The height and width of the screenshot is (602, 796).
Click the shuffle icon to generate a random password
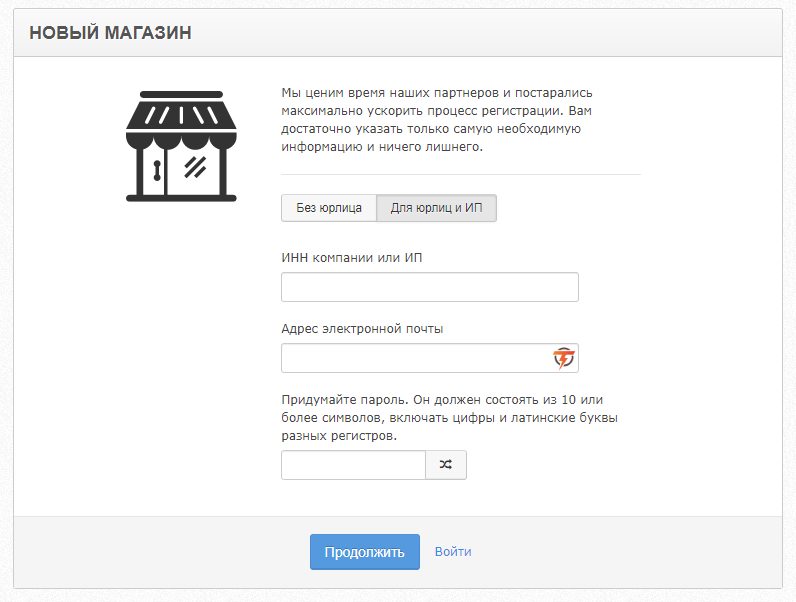(x=446, y=464)
